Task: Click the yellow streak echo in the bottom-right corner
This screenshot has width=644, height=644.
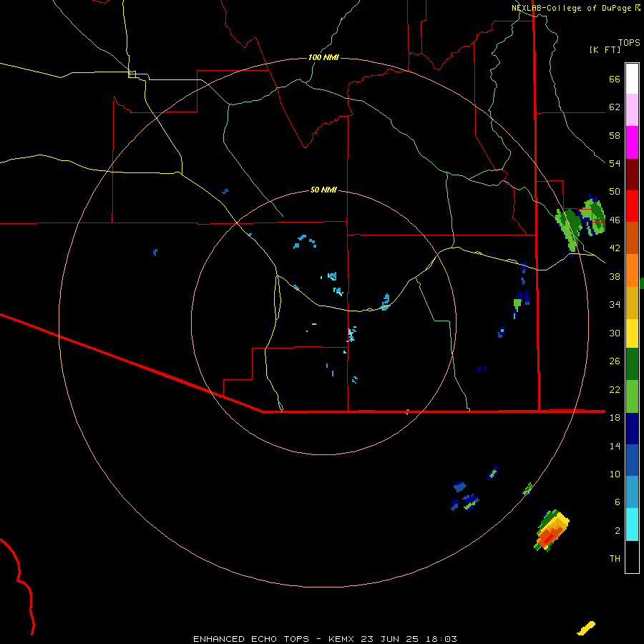Action: point(586,628)
